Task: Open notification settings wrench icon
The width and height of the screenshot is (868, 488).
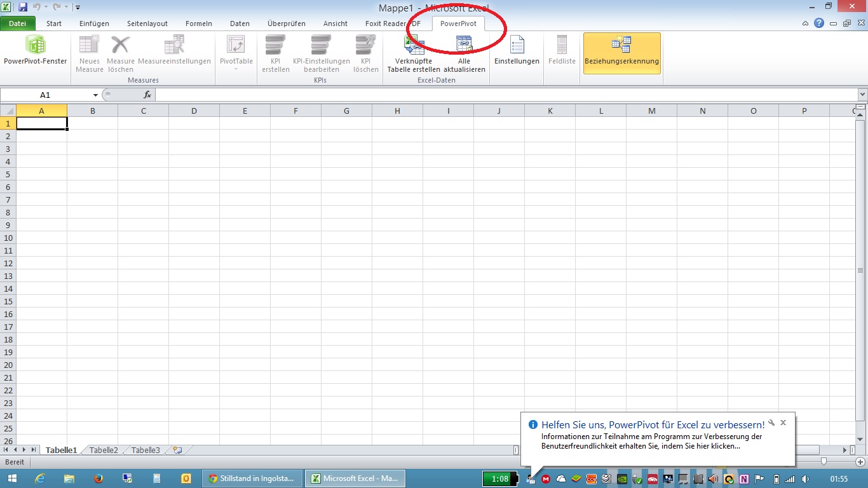Action: [x=771, y=423]
